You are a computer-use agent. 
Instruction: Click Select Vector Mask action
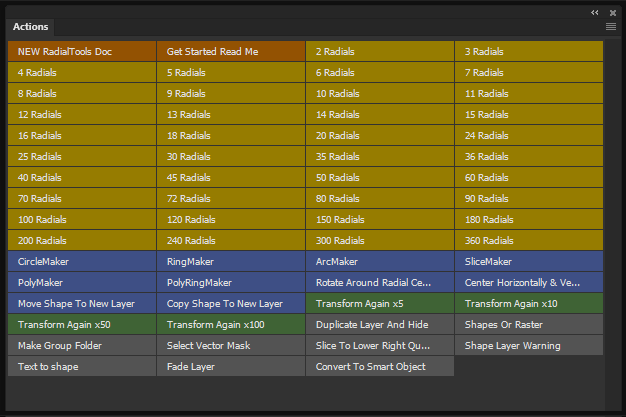(x=231, y=346)
